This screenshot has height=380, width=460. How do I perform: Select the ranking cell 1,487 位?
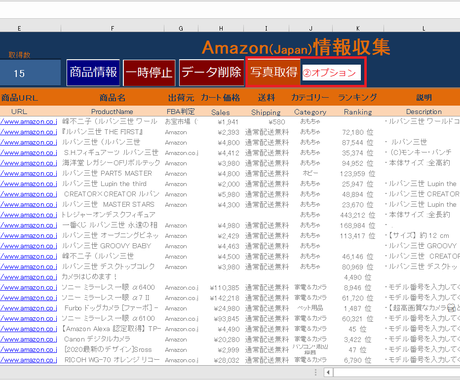358,308
